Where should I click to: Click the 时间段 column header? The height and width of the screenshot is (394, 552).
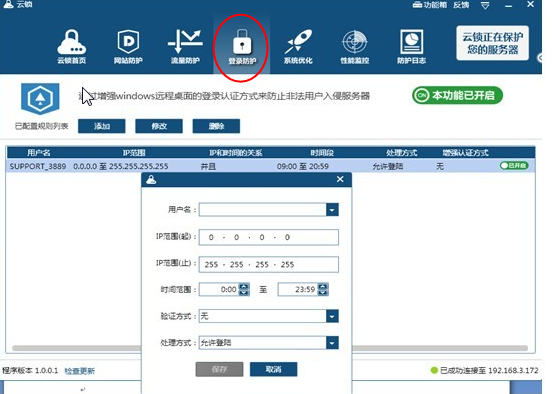coord(322,153)
